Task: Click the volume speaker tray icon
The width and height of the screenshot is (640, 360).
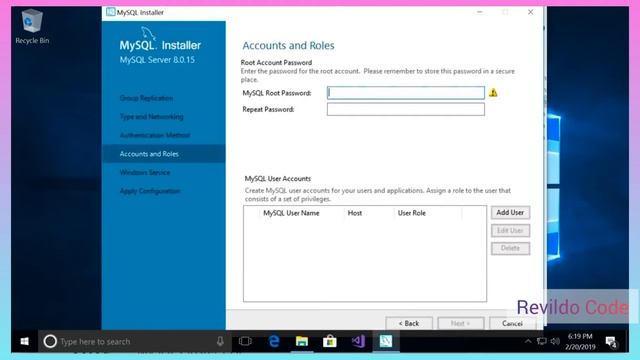Action: point(555,341)
